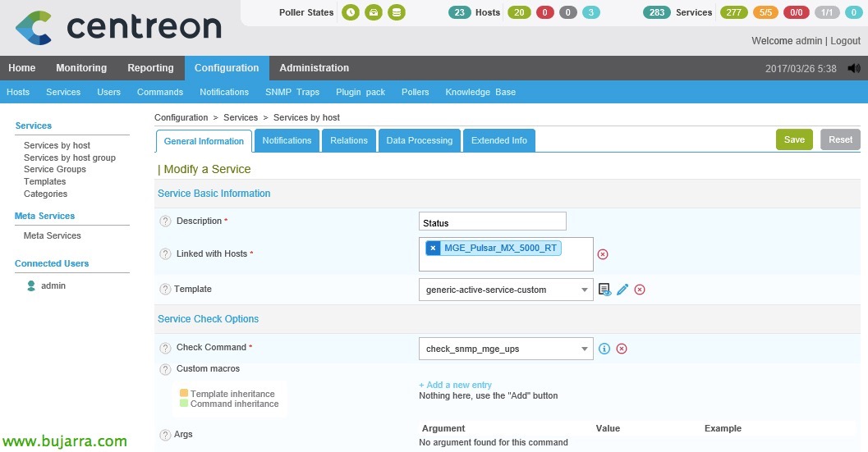
Task: Open the Monitoring main menu
Action: point(81,68)
